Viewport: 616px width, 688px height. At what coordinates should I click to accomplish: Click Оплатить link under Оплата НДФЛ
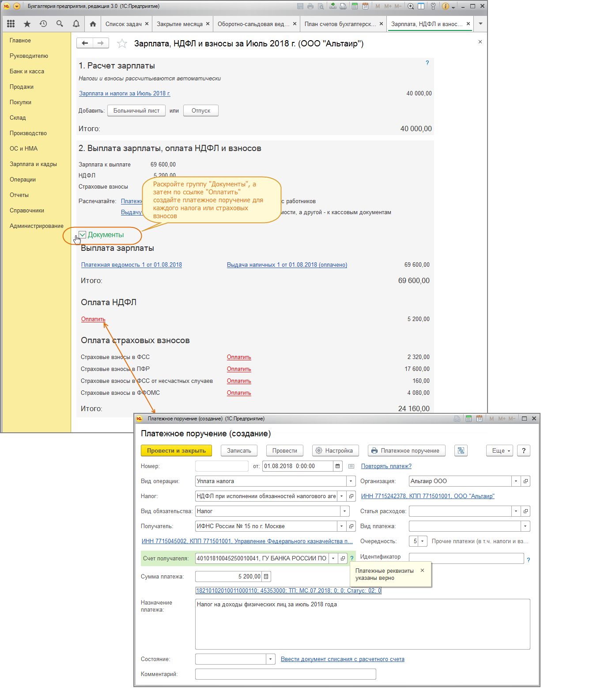(x=93, y=319)
